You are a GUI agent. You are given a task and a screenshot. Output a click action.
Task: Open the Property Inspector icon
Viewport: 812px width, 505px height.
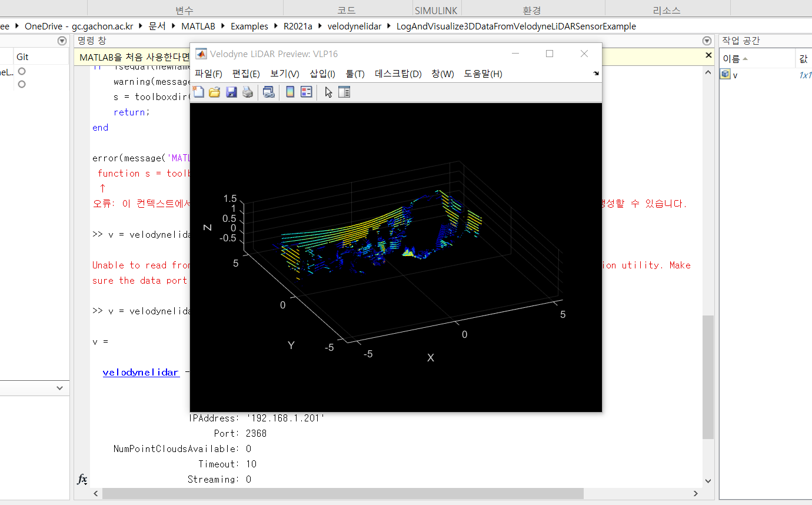tap(344, 92)
